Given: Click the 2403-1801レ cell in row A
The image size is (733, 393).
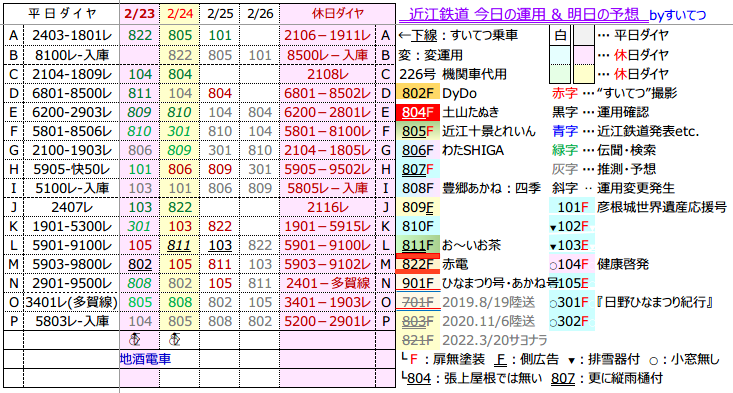Looking at the screenshot, I should tap(72, 35).
